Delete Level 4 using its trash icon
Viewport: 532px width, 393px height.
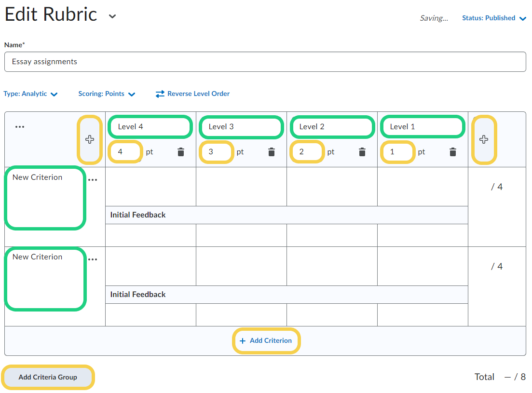tap(181, 152)
